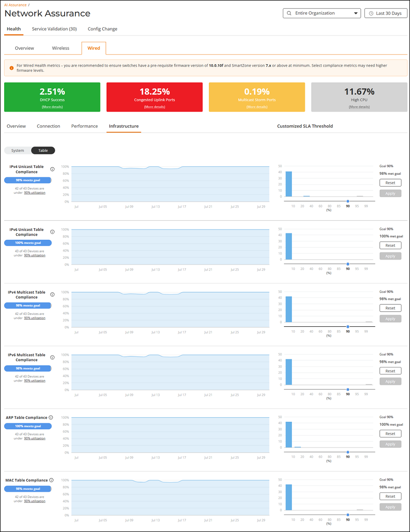The image size is (410, 532).
Task: Click info icon beside IPv6 Multicast Table Compliance
Action: [52, 357]
